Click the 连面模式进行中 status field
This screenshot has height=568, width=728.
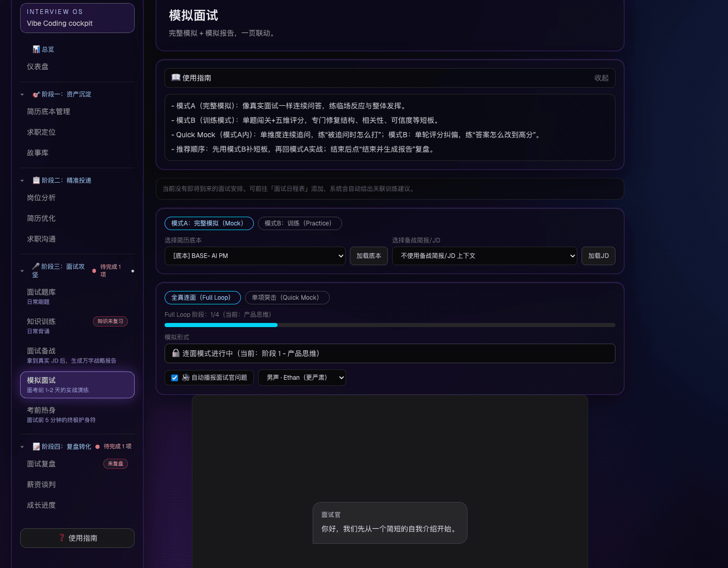click(390, 353)
